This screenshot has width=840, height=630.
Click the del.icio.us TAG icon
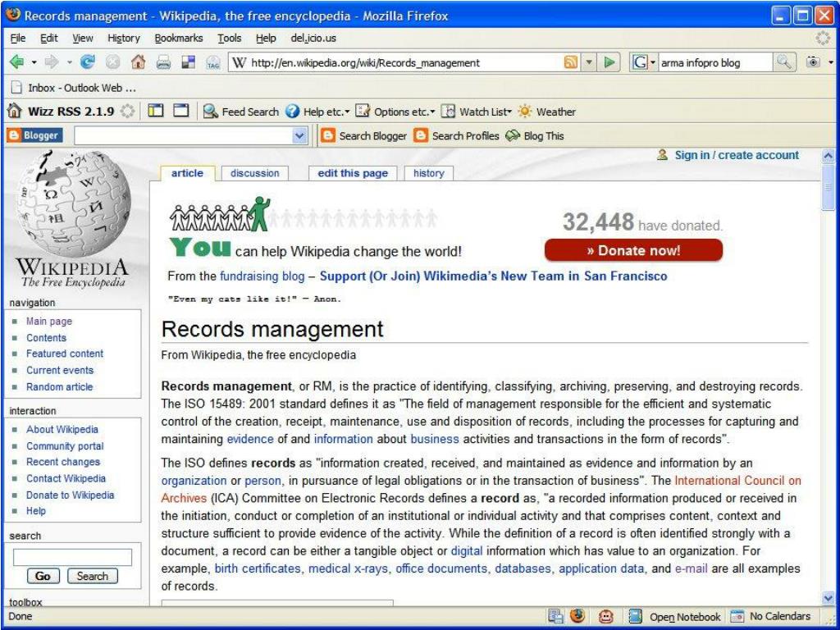(213, 62)
